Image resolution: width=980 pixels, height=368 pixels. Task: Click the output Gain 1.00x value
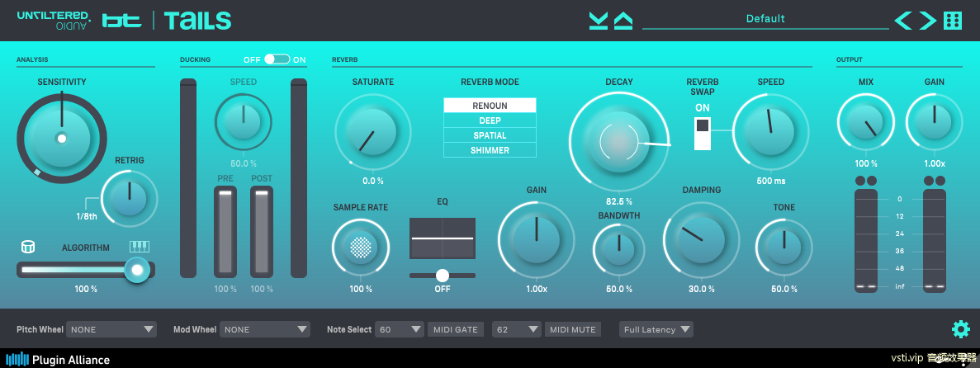point(935,163)
